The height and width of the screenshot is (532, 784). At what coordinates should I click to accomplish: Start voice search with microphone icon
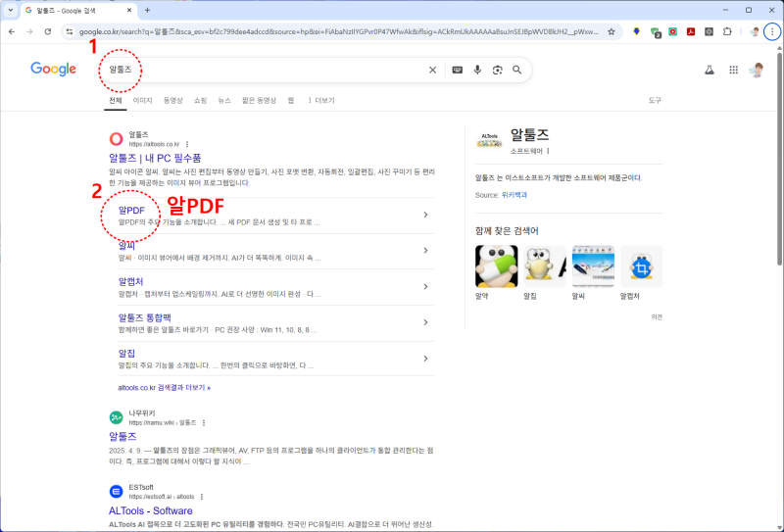pyautogui.click(x=477, y=70)
